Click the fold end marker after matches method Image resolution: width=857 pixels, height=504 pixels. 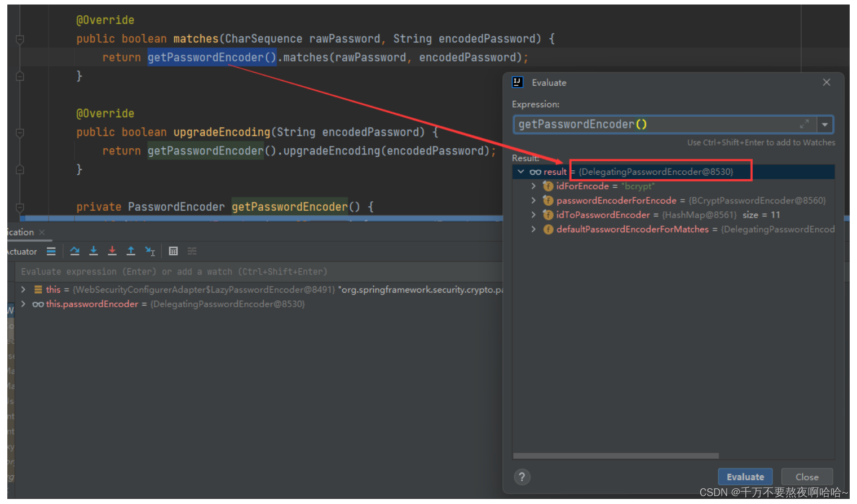tap(20, 76)
